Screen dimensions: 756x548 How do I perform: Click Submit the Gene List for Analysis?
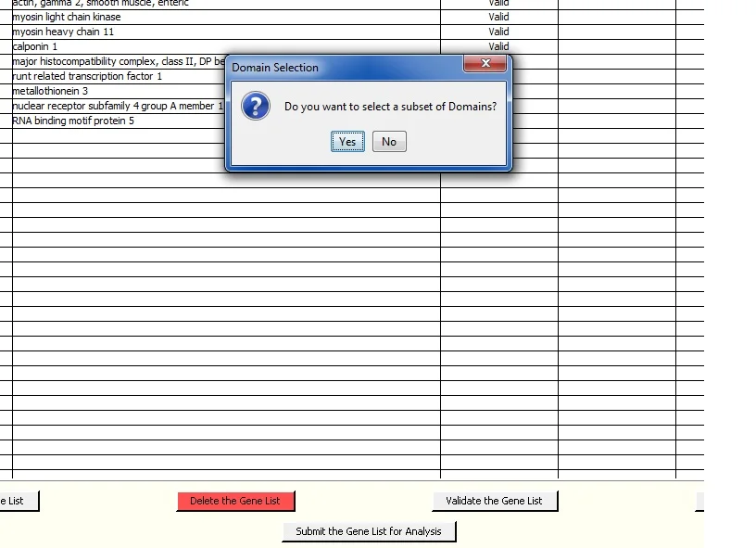tap(369, 531)
